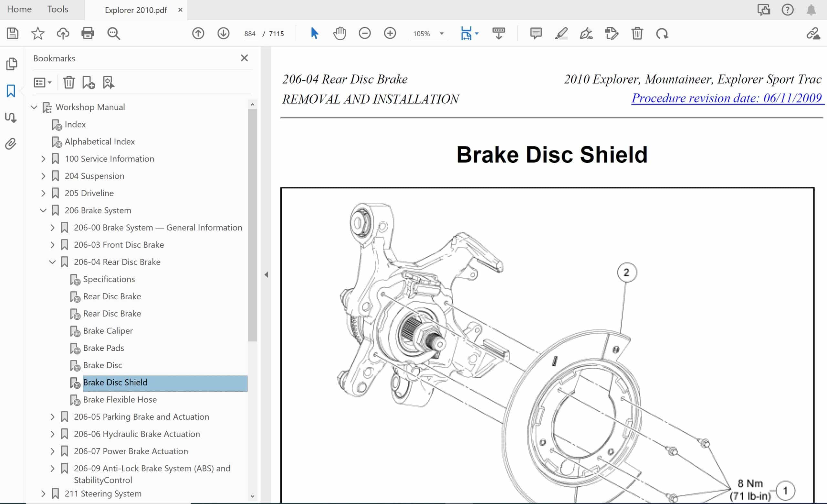827x504 pixels.
Task: Open the Specifications bookmark
Action: (109, 279)
